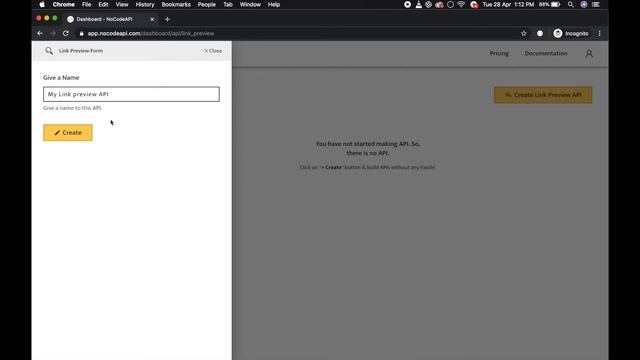
Task: Click the Link Preview Form title
Action: pyautogui.click(x=81, y=51)
